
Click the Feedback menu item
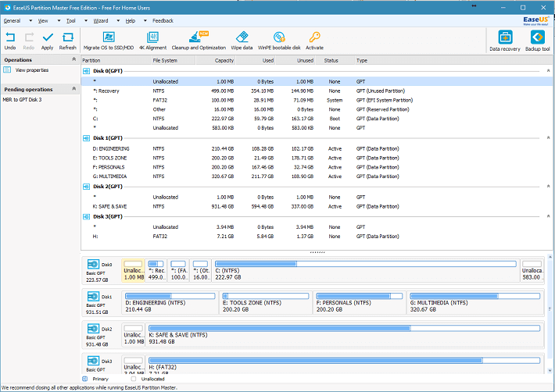163,21
